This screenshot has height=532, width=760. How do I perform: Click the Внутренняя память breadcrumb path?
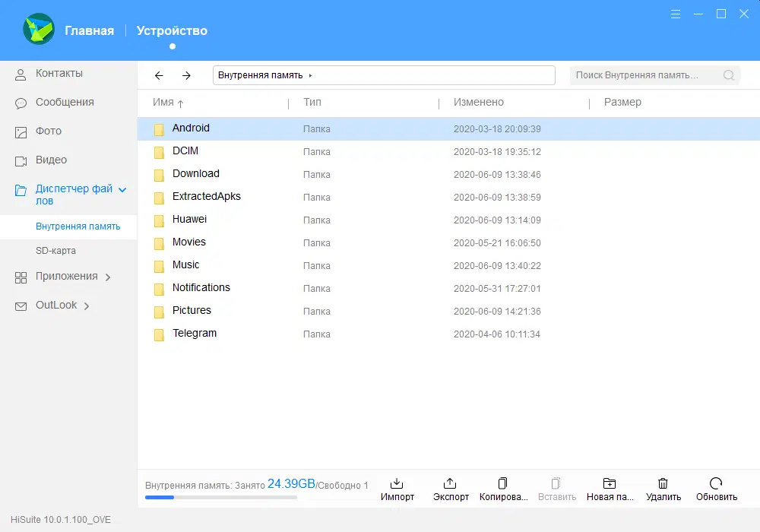pyautogui.click(x=260, y=75)
